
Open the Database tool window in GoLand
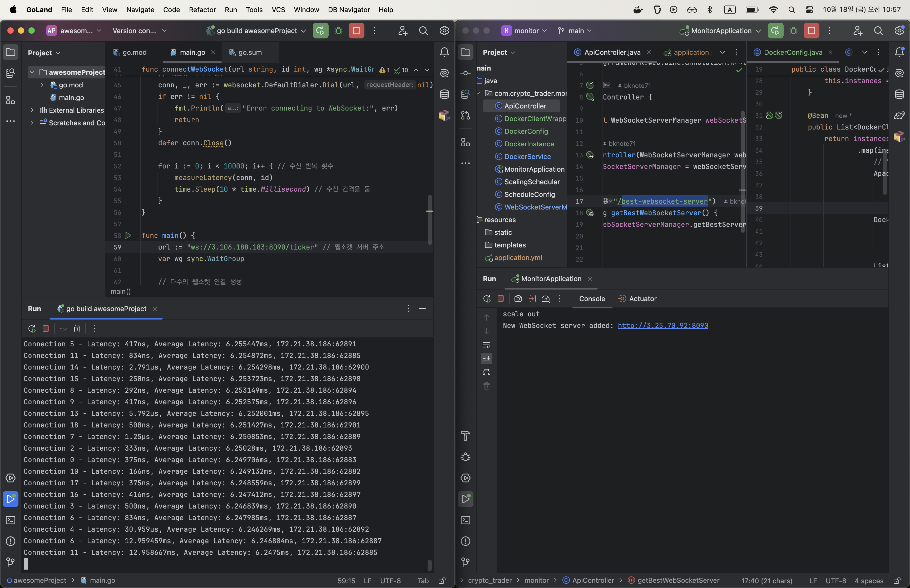[444, 94]
